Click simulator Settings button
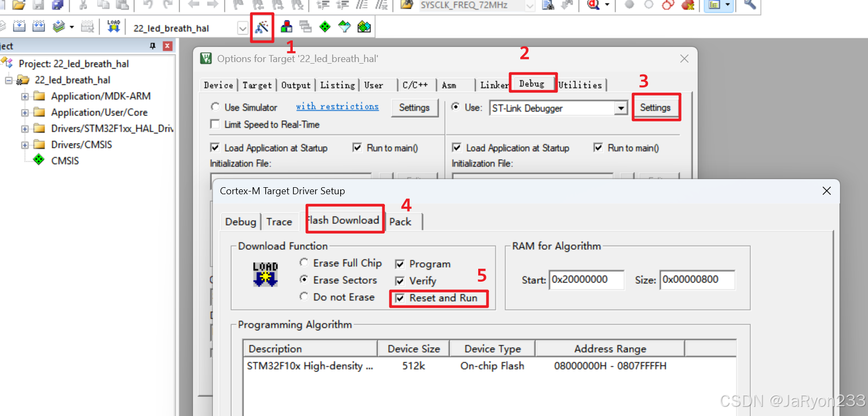Viewport: 868px width, 416px height. 414,107
